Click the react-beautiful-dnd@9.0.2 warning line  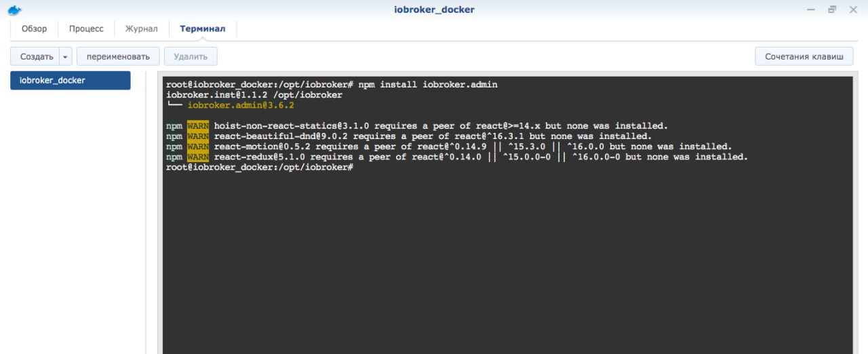(x=408, y=136)
